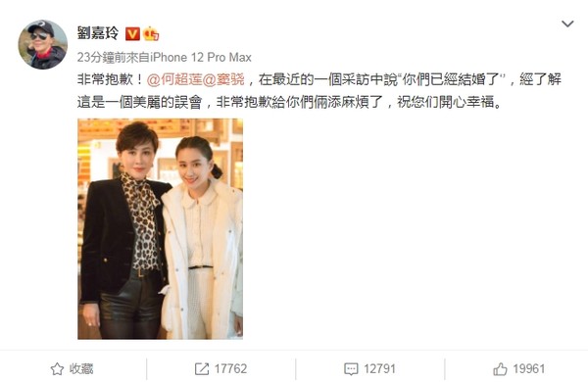Toggle the thumbs-up like icon
The height and width of the screenshot is (382, 588).
click(x=500, y=369)
